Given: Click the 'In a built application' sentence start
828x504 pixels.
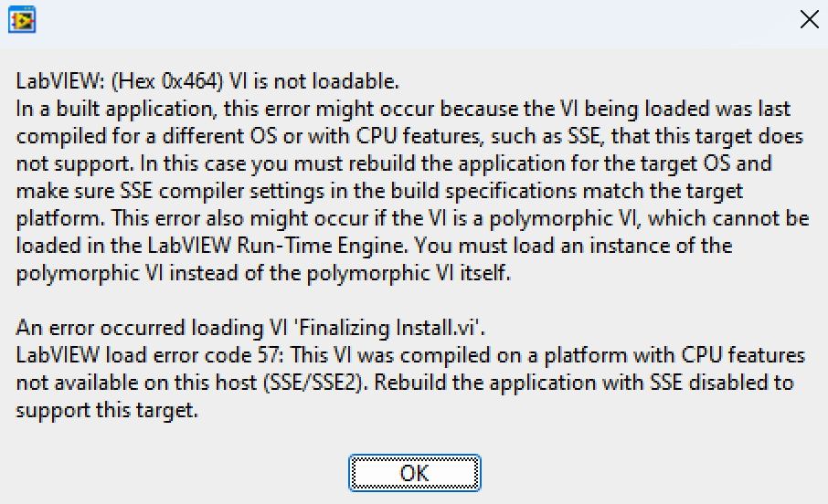Looking at the screenshot, I should click(114, 109).
